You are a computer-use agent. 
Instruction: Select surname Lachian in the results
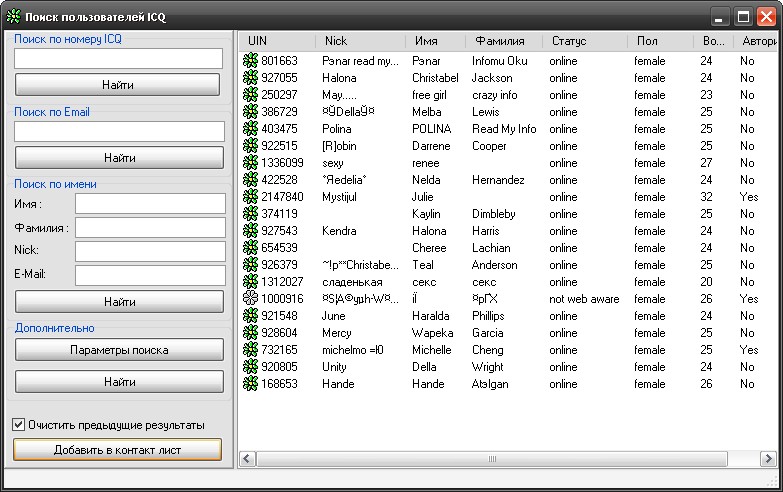pos(491,248)
